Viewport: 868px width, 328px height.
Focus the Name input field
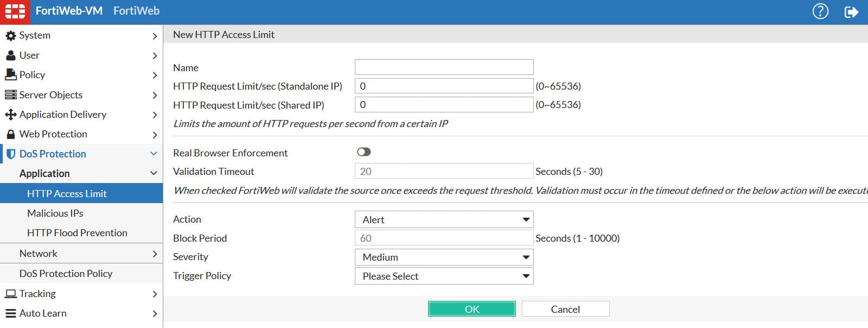click(x=444, y=67)
